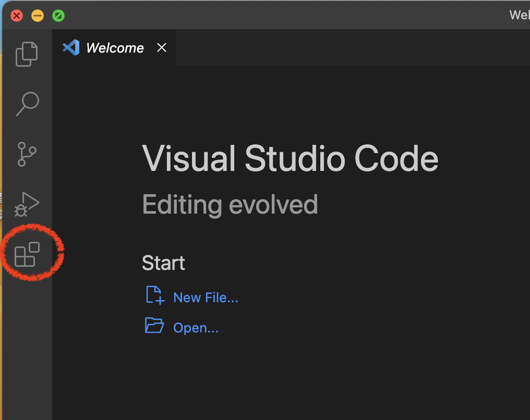Click the red close window button

coord(17,15)
